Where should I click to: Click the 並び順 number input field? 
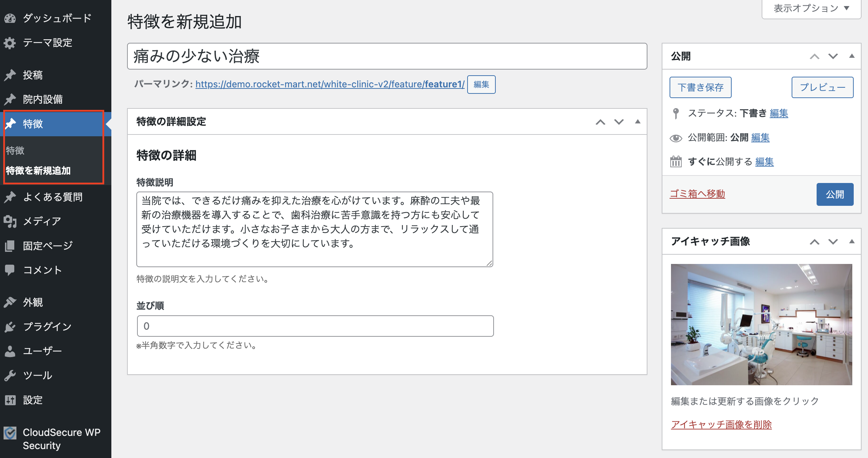[315, 326]
